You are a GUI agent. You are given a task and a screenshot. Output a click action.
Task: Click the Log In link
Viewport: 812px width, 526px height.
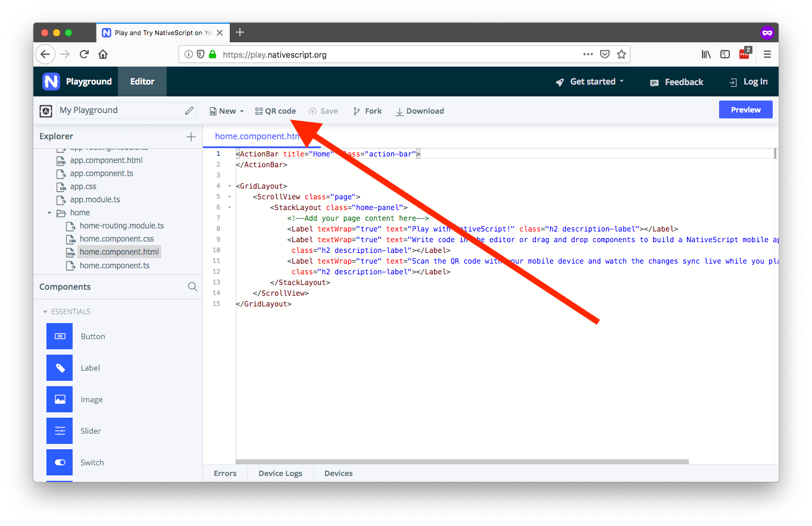748,82
